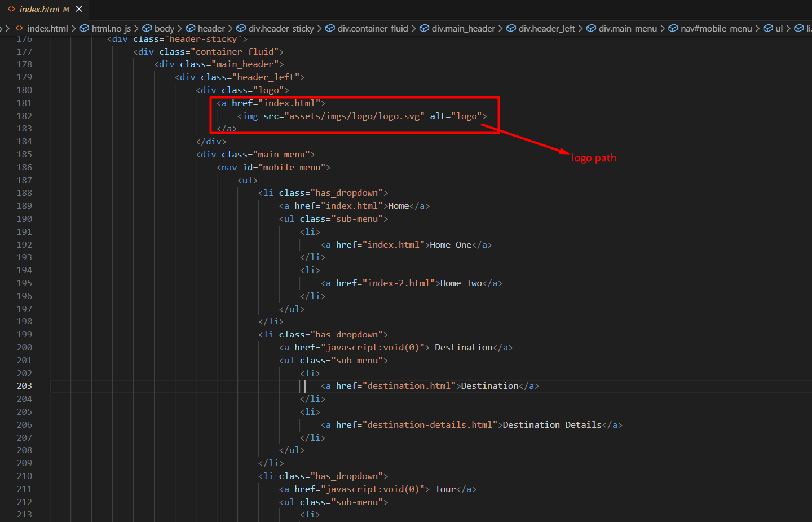
Task: Click the cube icon before div.main_header
Action: (x=424, y=28)
